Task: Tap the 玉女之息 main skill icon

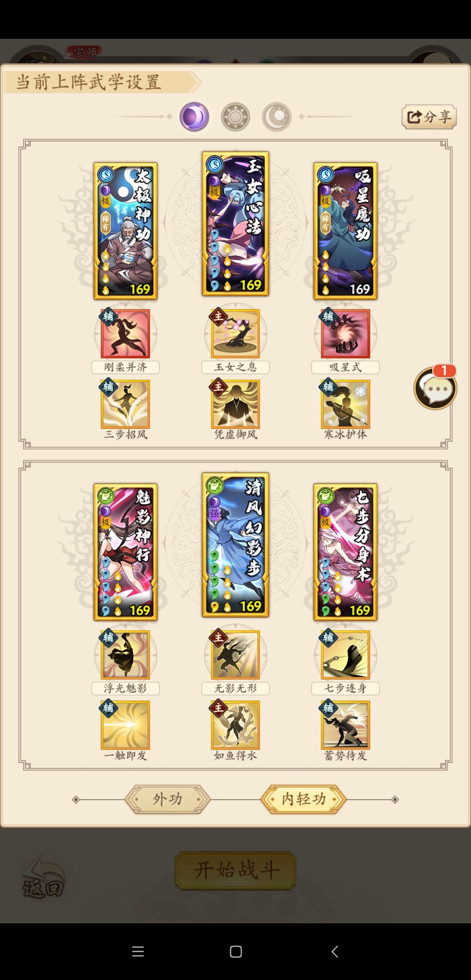Action: (x=235, y=333)
